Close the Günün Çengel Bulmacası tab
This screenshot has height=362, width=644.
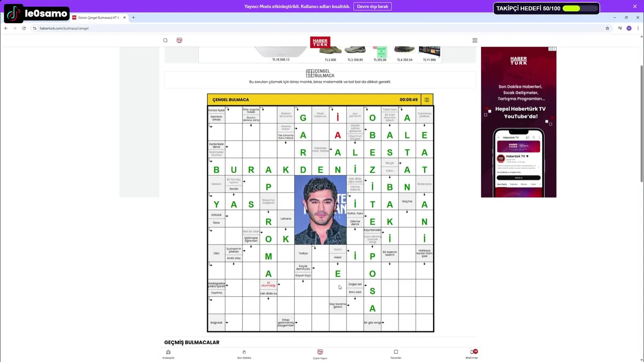[124, 18]
